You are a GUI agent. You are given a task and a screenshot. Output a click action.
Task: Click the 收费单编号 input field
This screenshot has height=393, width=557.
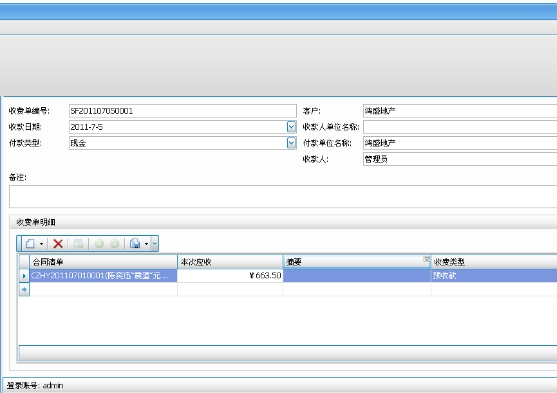coord(183,111)
